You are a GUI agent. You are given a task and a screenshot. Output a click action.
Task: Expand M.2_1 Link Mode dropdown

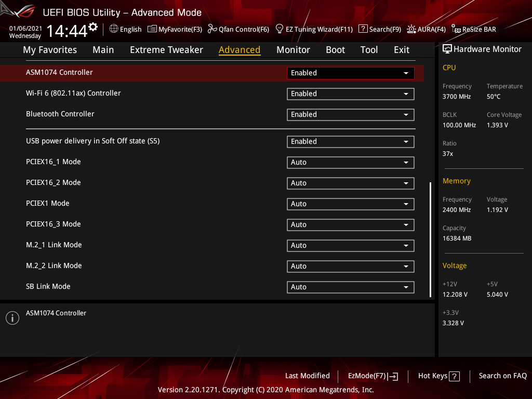coord(351,246)
